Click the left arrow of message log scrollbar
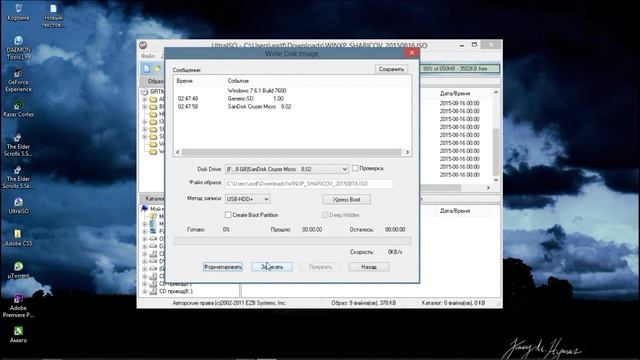The height and width of the screenshot is (360, 640). pos(178,152)
